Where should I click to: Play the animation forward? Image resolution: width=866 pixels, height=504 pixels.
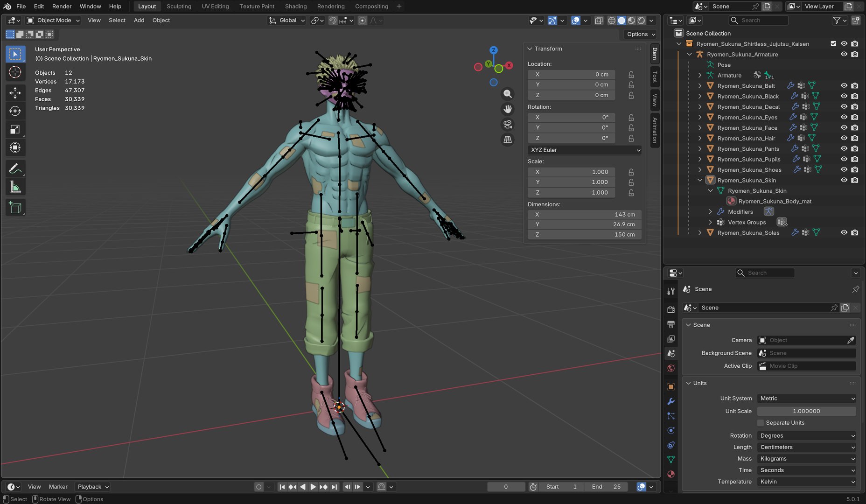(313, 487)
